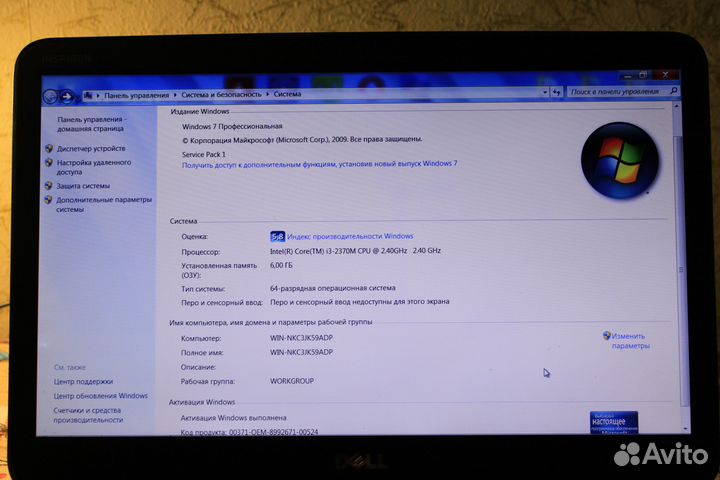Click processor value Intel(R) Core(TM) i3-2370M

coord(355,251)
